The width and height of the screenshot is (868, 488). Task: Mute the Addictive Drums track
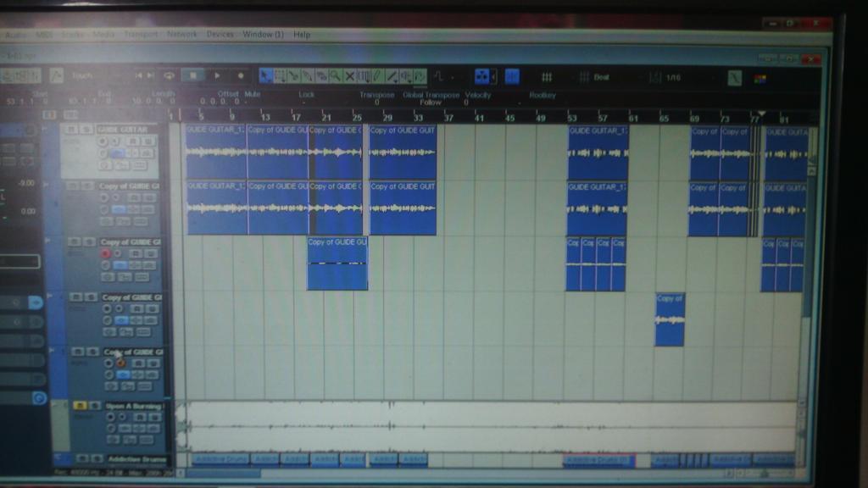[82, 458]
